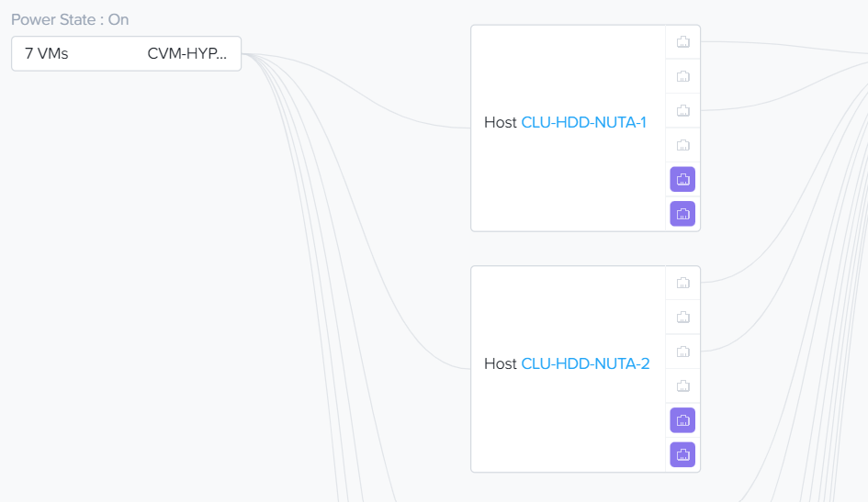Click the upper purple port icon on CLU-HDD-NUTA-2

(682, 420)
